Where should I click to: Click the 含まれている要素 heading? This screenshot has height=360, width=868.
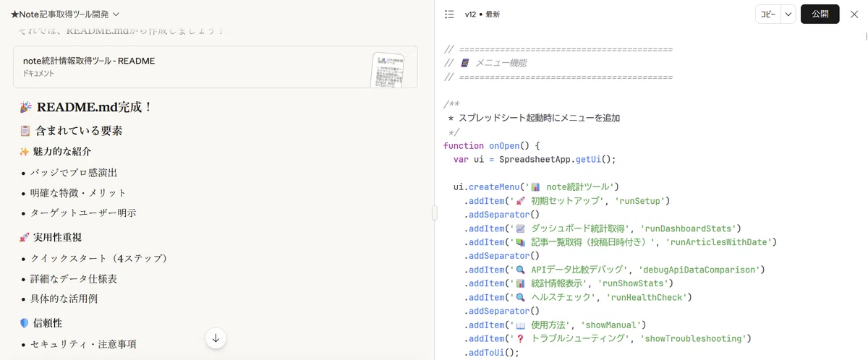[x=71, y=131]
